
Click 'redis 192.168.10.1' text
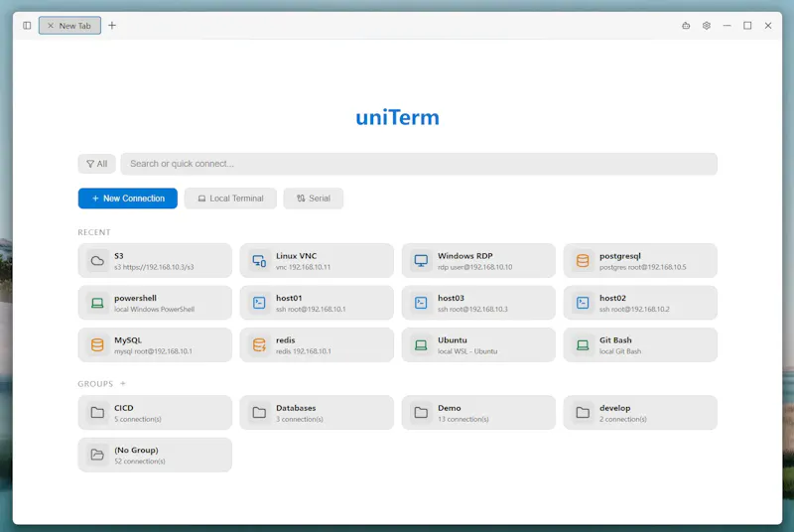pyautogui.click(x=304, y=351)
